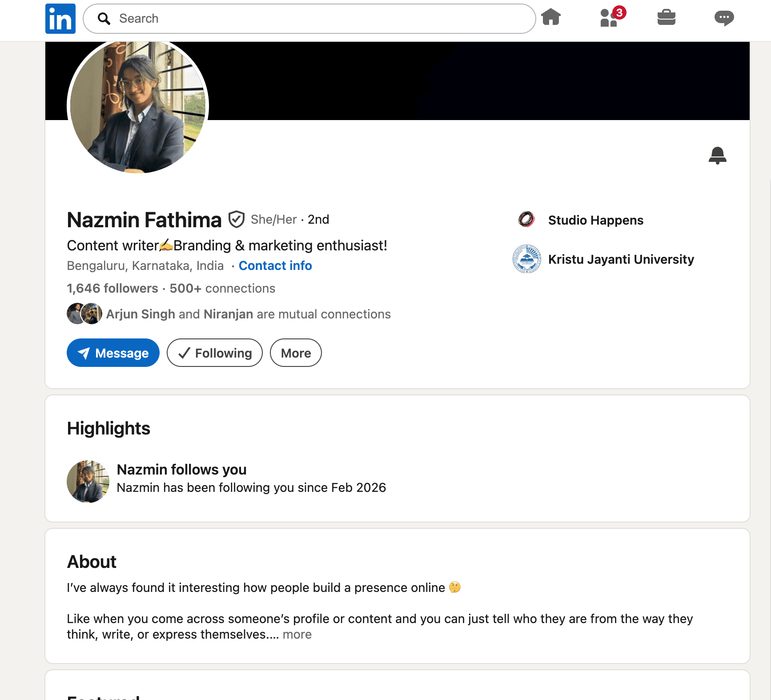The image size is (771, 700).
Task: Click 'Bengaluru, Karnataka, India' location text
Action: [x=145, y=266]
